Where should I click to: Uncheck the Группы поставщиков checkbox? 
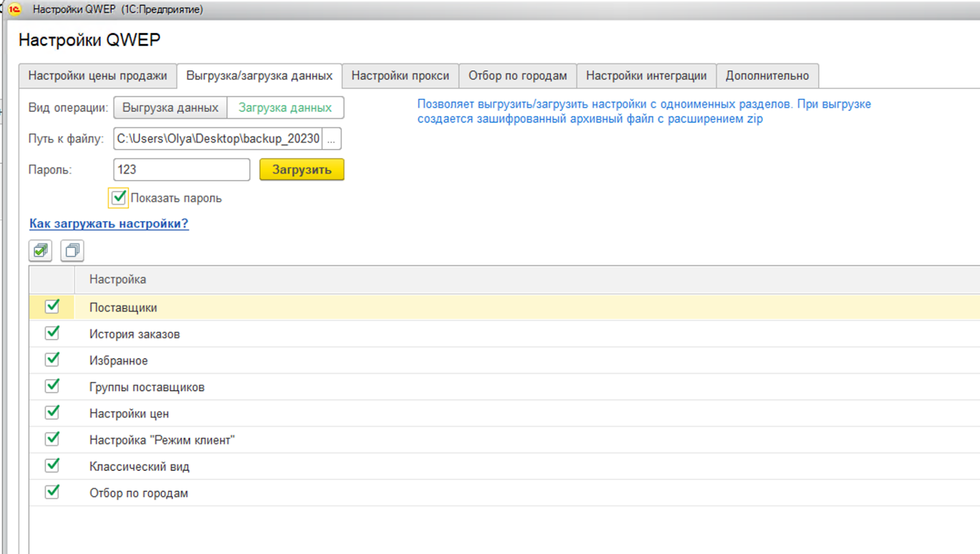pyautogui.click(x=53, y=386)
